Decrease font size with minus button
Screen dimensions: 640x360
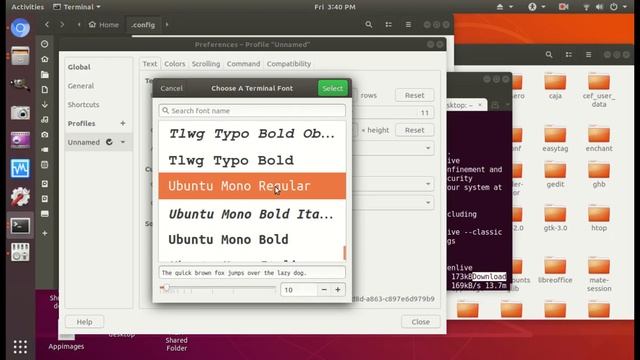coord(324,290)
